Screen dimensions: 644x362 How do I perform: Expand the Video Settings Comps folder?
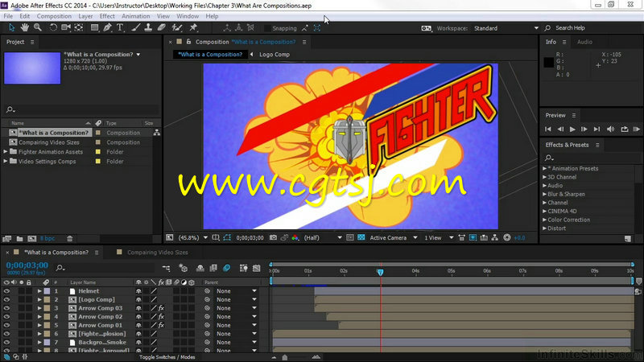(x=6, y=162)
